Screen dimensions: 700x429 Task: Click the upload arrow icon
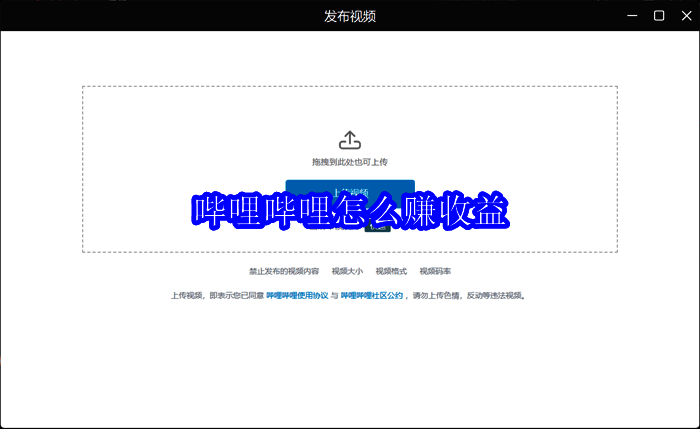[350, 140]
